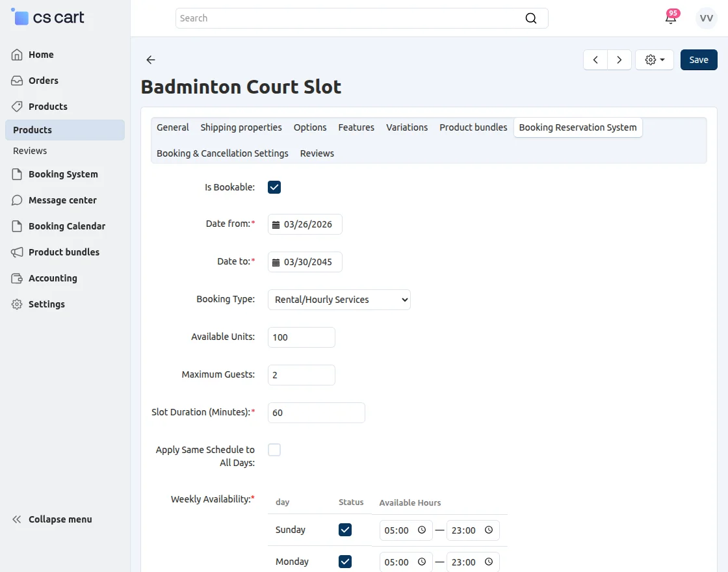Enable Apply Same Schedule to All Days

[274, 450]
